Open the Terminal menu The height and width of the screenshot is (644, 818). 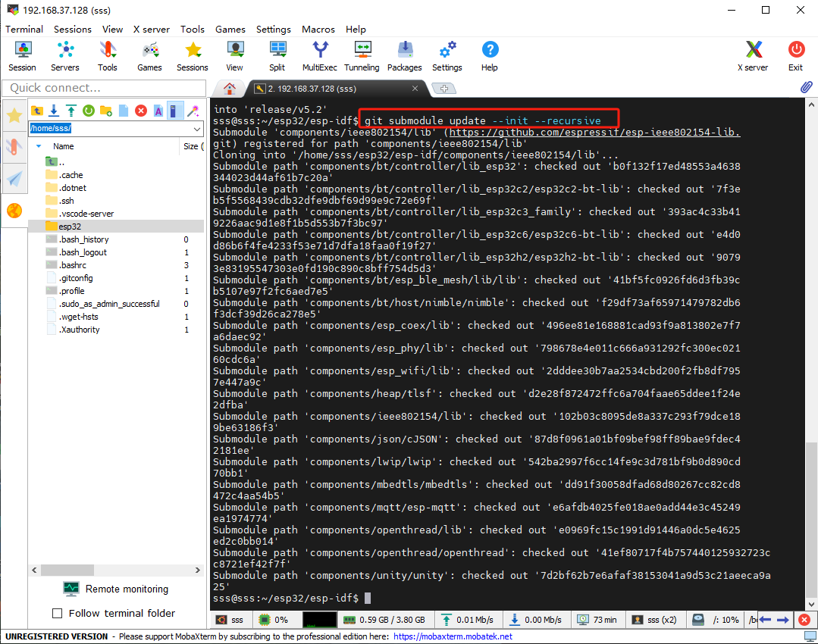[24, 30]
